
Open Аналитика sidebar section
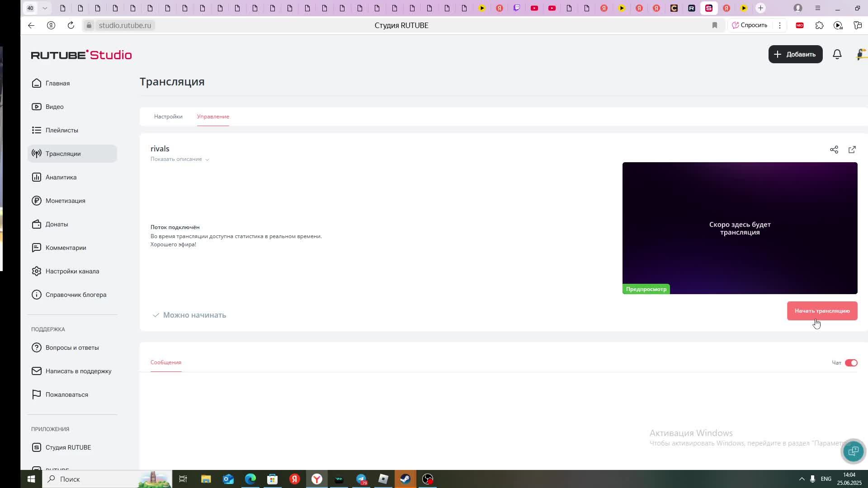click(61, 177)
